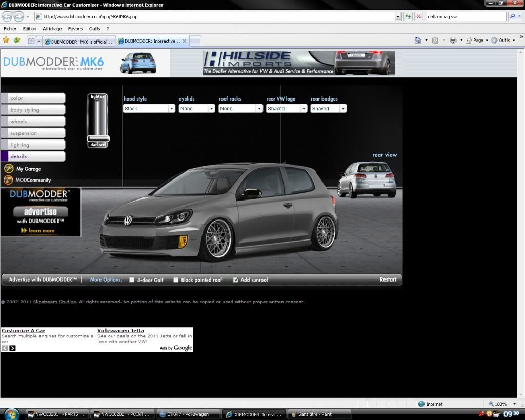Open the Affichage menu
This screenshot has height=420, width=525.
[52, 29]
